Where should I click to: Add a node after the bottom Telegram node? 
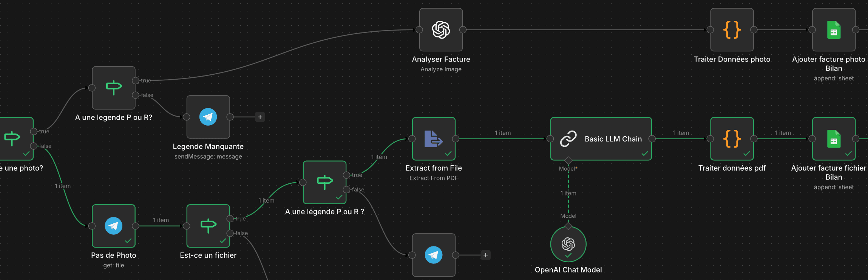coord(485,255)
